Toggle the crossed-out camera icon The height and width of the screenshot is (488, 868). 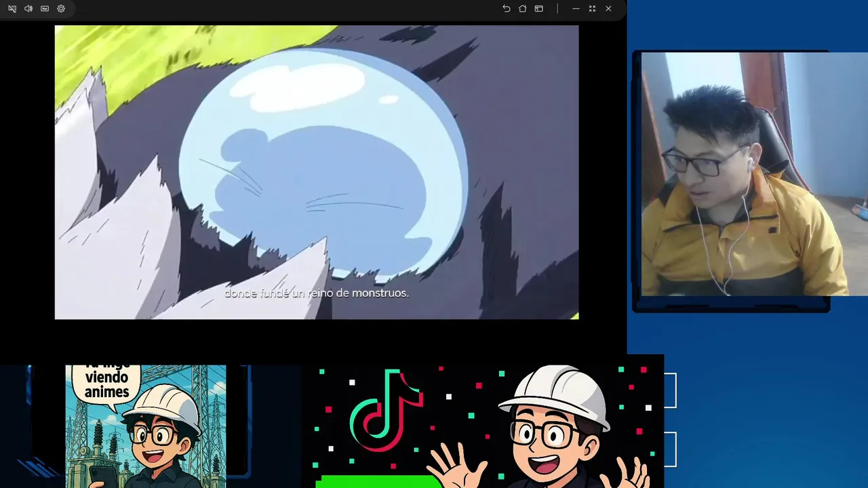(x=12, y=9)
